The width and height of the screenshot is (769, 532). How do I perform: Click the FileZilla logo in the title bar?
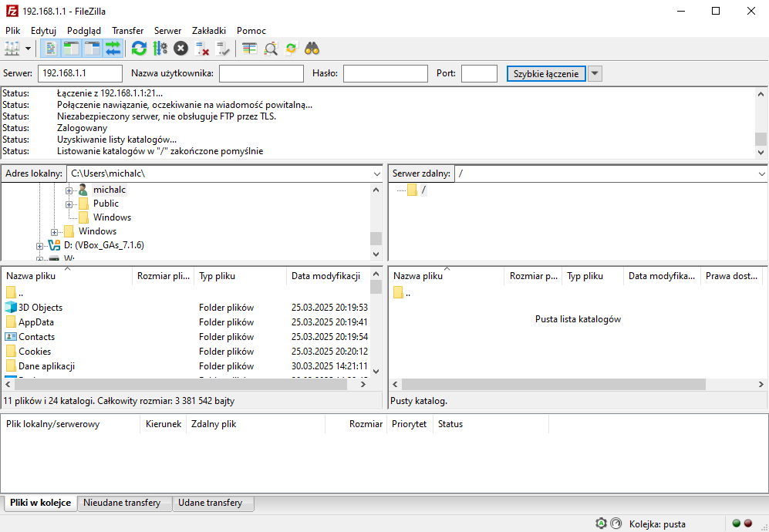pyautogui.click(x=12, y=11)
